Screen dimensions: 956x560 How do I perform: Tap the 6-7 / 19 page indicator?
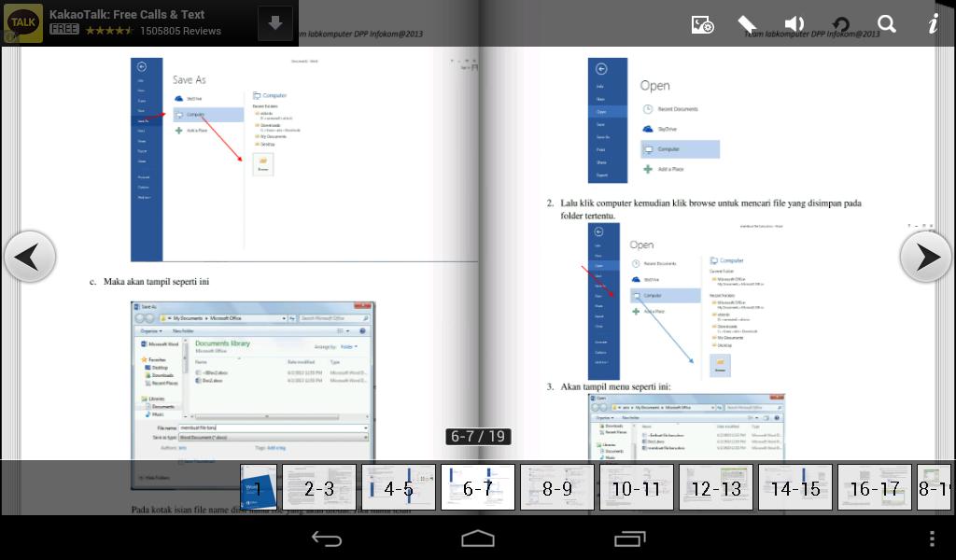pos(478,436)
